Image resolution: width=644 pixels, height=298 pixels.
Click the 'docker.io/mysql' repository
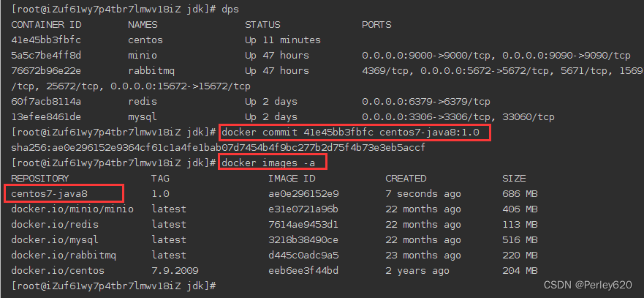point(55,240)
